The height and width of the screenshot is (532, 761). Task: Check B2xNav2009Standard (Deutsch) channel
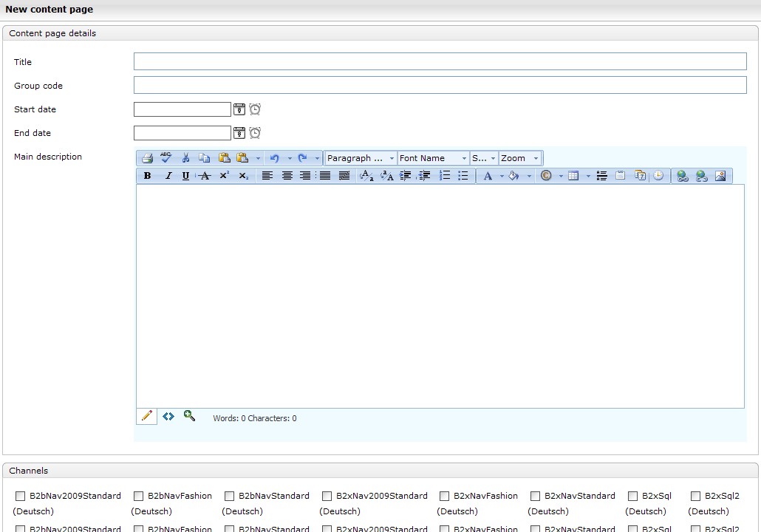[327, 496]
